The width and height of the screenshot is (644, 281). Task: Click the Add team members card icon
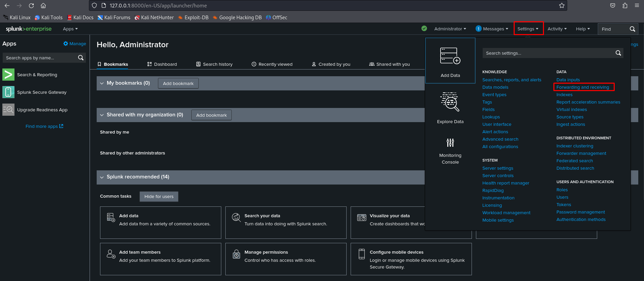111,254
